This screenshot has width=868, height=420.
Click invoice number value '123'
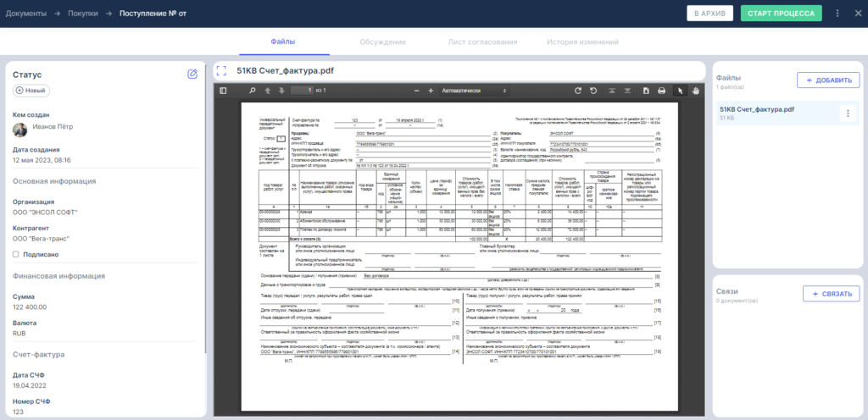click(19, 412)
